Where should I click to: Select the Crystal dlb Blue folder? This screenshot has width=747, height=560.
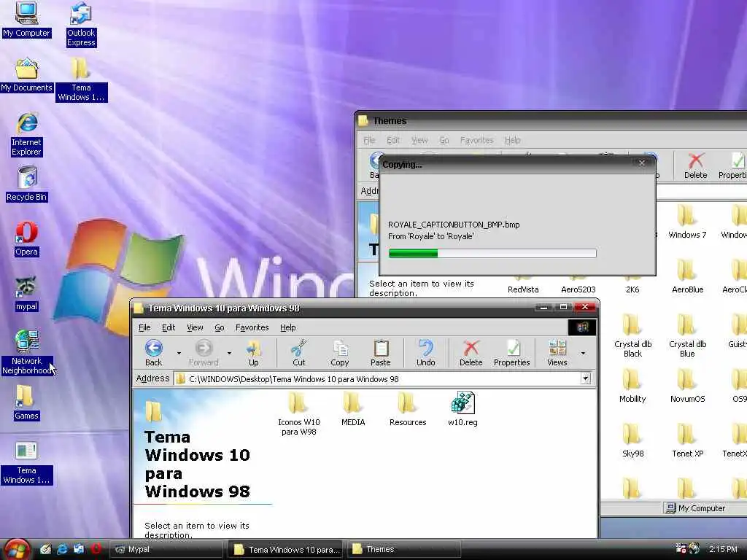(687, 335)
